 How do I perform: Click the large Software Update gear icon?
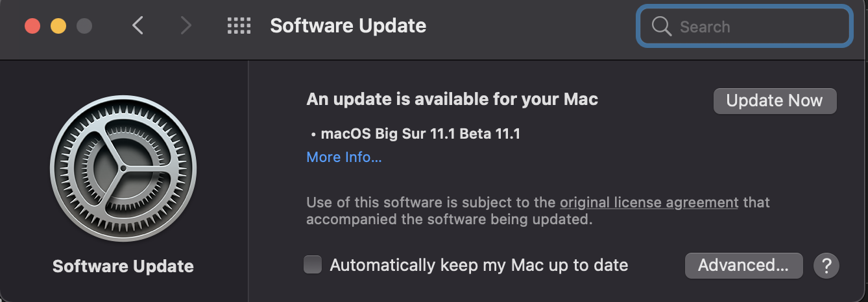pos(123,169)
